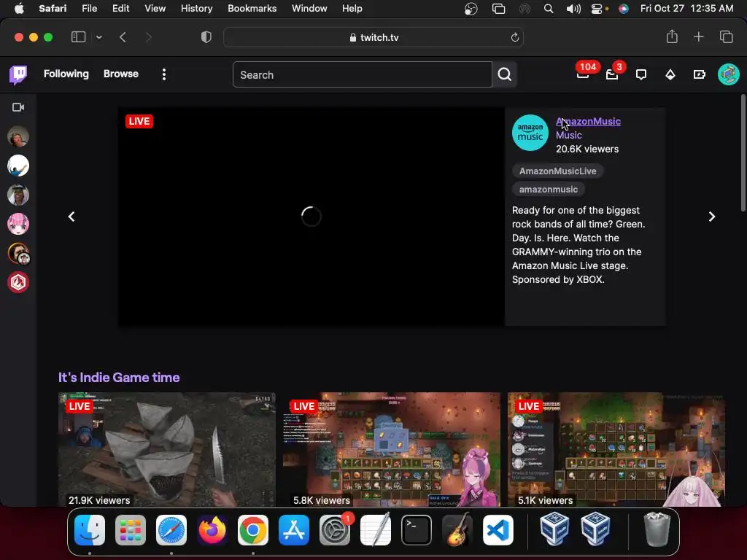The width and height of the screenshot is (747, 560).
Task: Click the followed channels camera icon
Action: pyautogui.click(x=18, y=107)
